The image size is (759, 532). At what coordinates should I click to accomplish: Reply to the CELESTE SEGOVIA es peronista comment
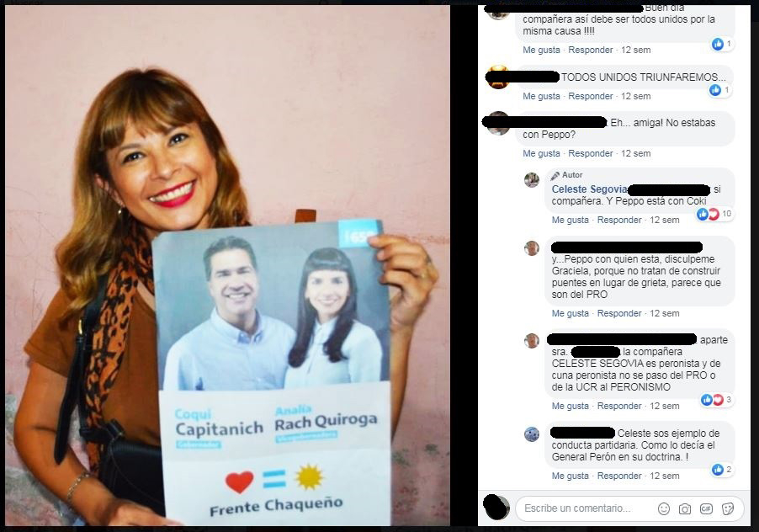[x=619, y=406]
